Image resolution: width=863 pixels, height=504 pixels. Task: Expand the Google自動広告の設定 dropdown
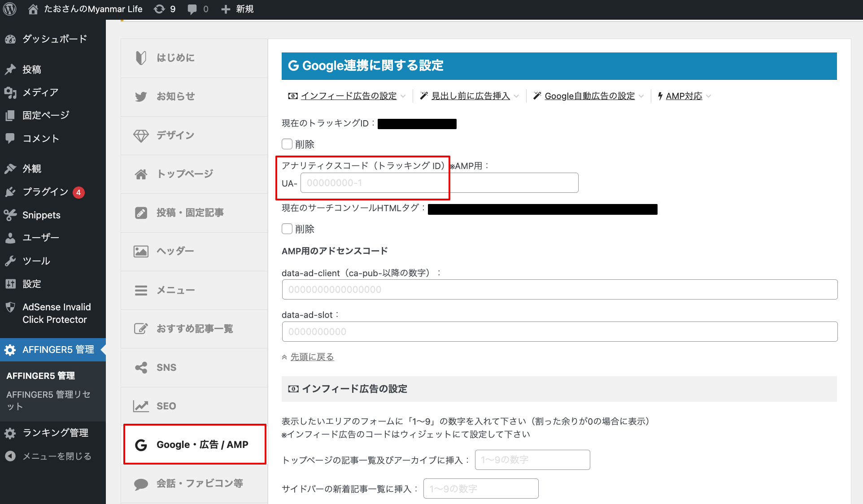(x=590, y=96)
